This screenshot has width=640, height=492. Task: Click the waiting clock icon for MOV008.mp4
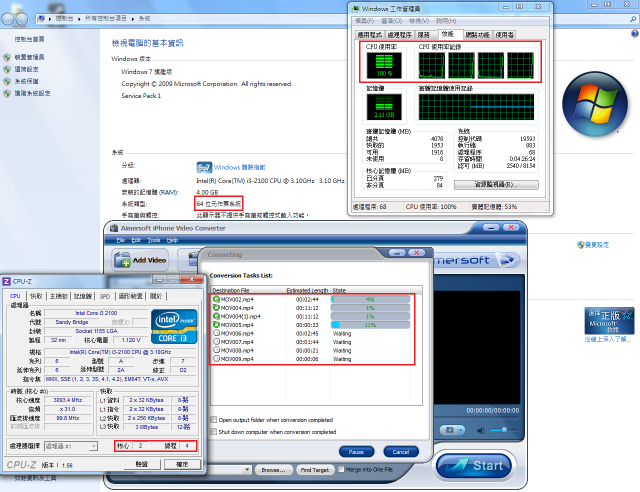coord(216,350)
